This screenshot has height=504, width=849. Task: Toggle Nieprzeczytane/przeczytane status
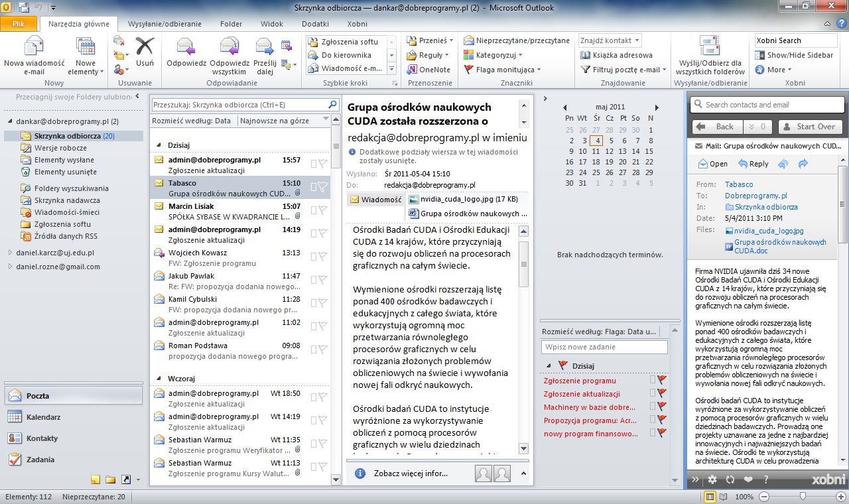point(517,40)
